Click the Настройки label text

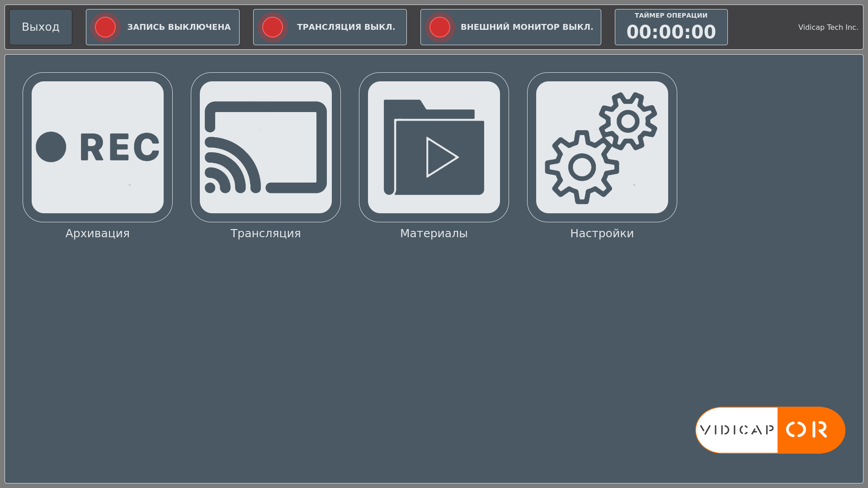coord(602,234)
